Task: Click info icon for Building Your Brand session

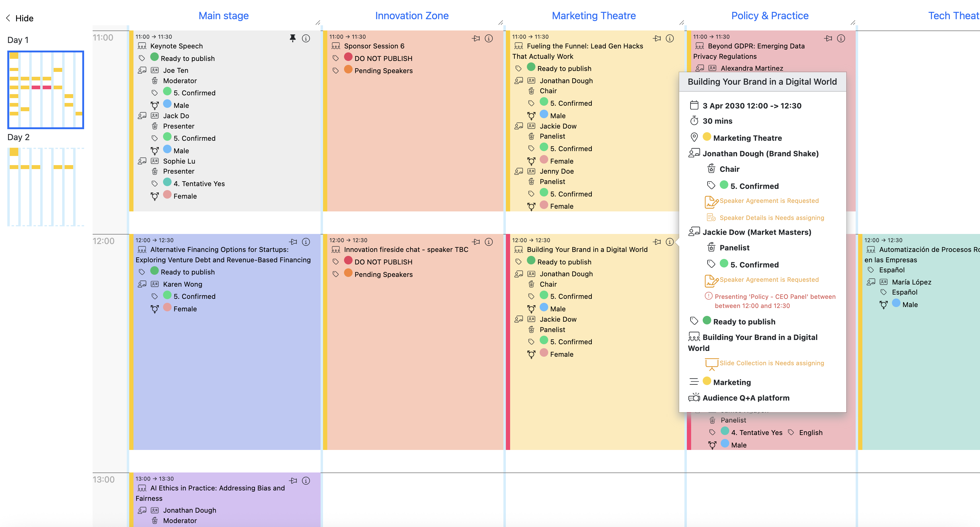Action: [670, 242]
